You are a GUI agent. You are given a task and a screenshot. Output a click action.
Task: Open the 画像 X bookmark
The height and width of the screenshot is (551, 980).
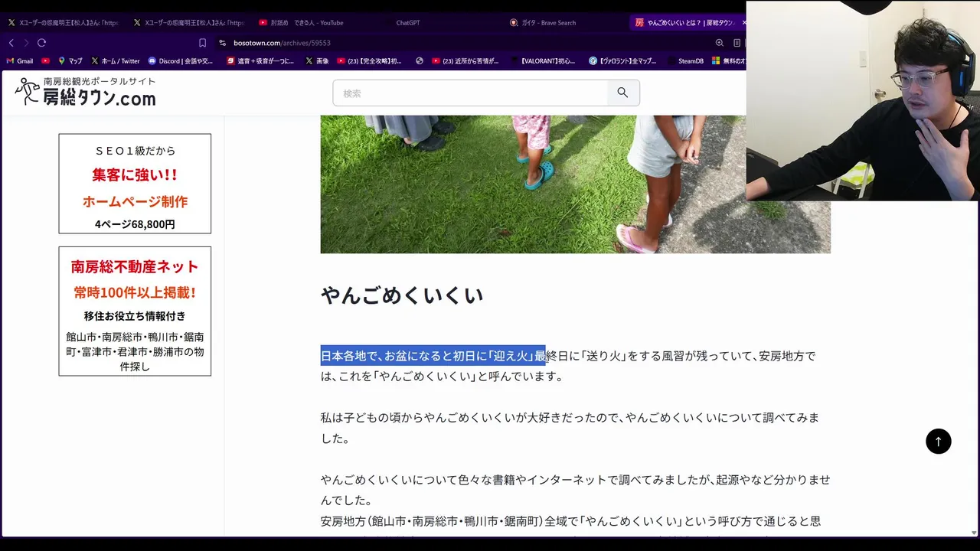point(317,60)
